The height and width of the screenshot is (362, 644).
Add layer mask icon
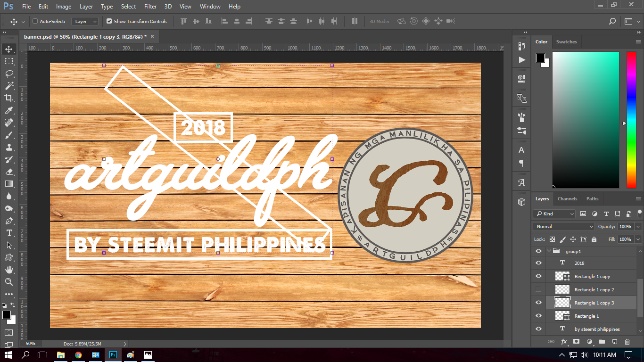point(576,342)
